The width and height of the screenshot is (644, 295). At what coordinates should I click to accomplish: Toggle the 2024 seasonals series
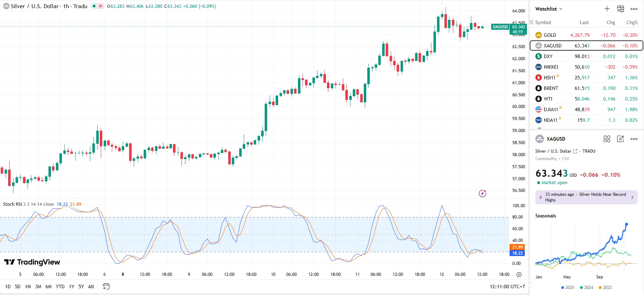coord(586,288)
